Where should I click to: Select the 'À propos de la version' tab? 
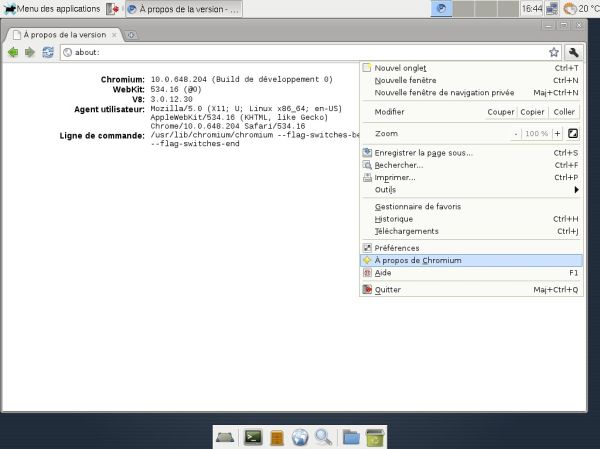click(x=65, y=35)
